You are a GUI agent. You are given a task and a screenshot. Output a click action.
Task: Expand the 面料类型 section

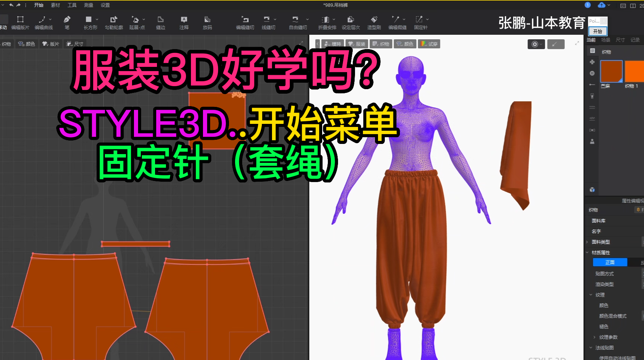coord(587,242)
